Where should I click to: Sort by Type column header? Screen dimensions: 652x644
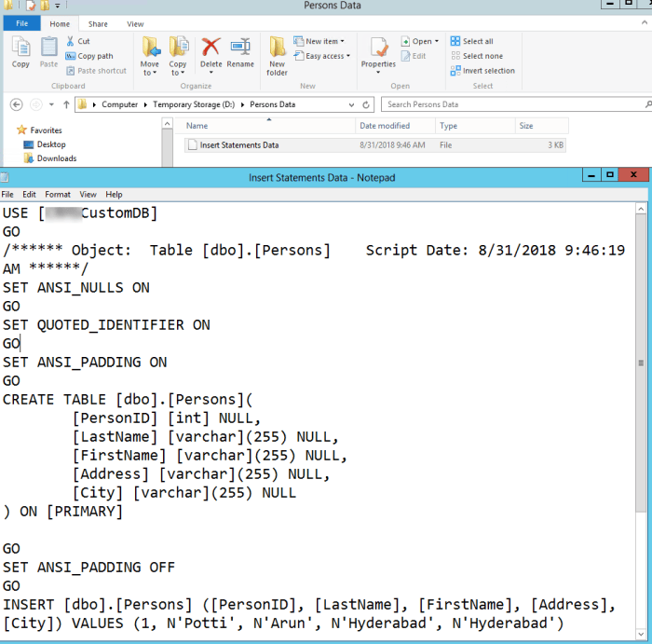pyautogui.click(x=475, y=126)
